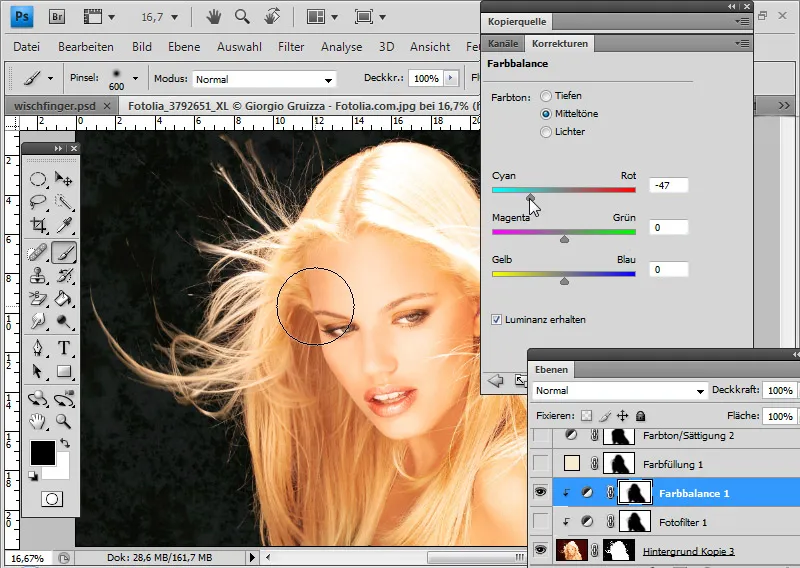Select the Zoom tool in application bar
The height and width of the screenshot is (568, 800).
tap(242, 17)
